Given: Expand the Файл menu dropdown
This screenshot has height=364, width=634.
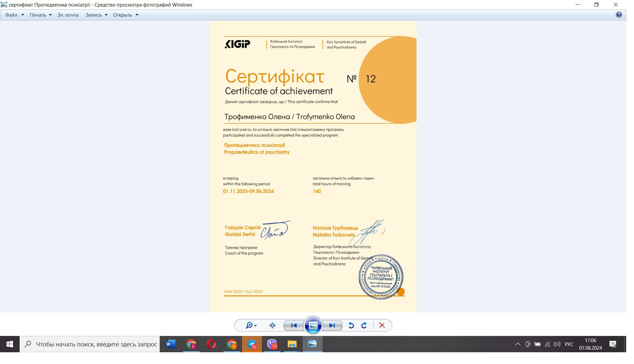Looking at the screenshot, I should [x=14, y=15].
